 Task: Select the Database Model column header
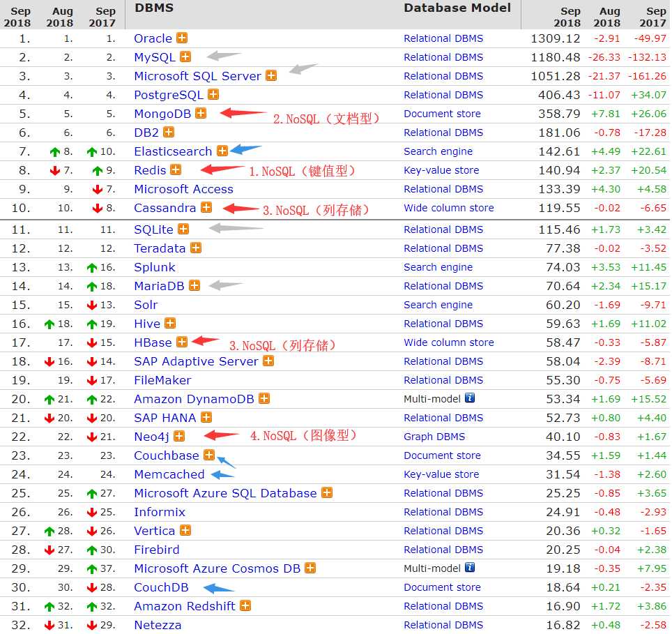point(457,8)
